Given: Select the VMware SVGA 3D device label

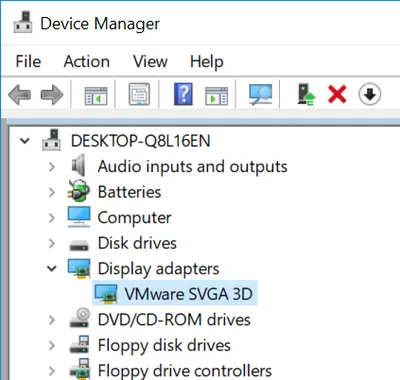Looking at the screenshot, I should pyautogui.click(x=188, y=294).
